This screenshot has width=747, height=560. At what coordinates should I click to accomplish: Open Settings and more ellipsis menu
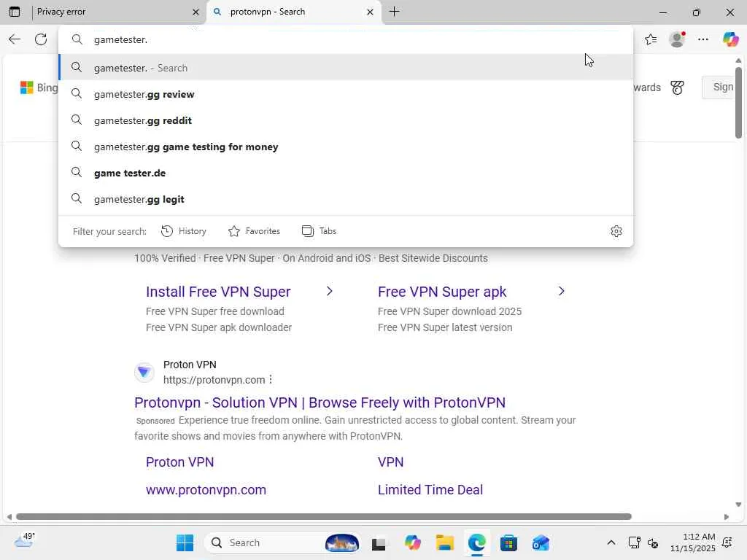pos(703,39)
